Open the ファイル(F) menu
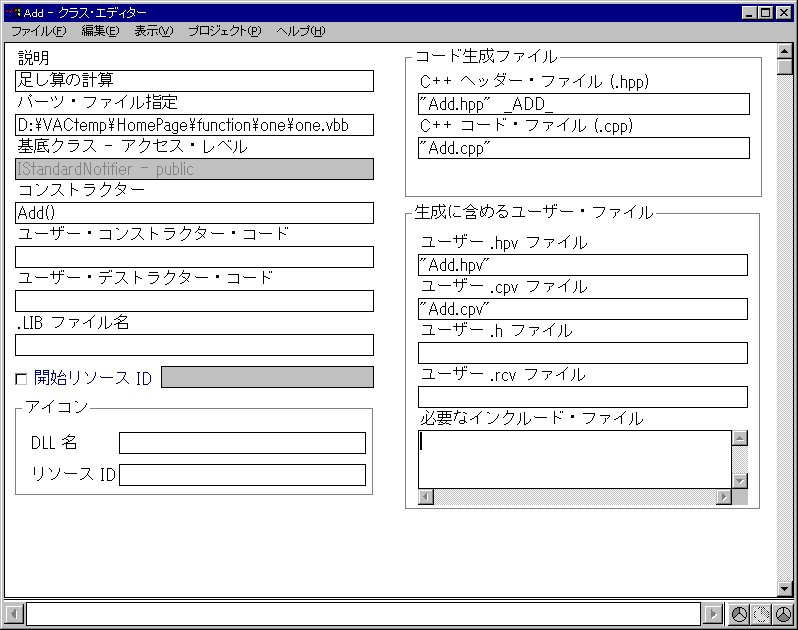This screenshot has height=630, width=798. [39, 31]
